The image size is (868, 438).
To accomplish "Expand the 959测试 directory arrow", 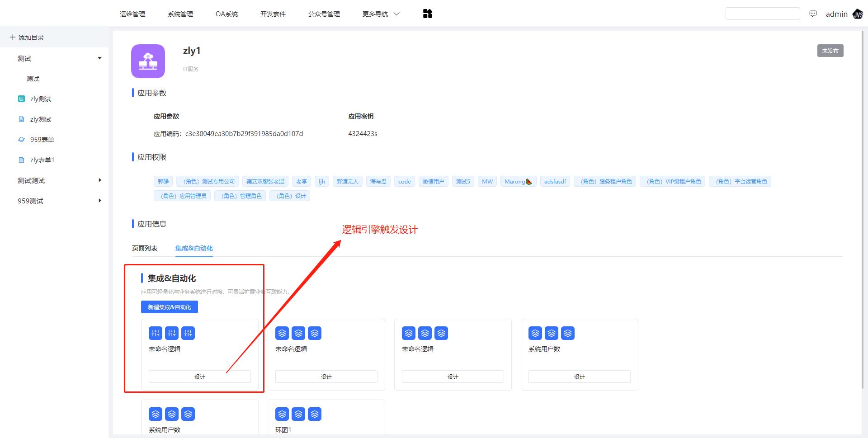I will (x=99, y=200).
